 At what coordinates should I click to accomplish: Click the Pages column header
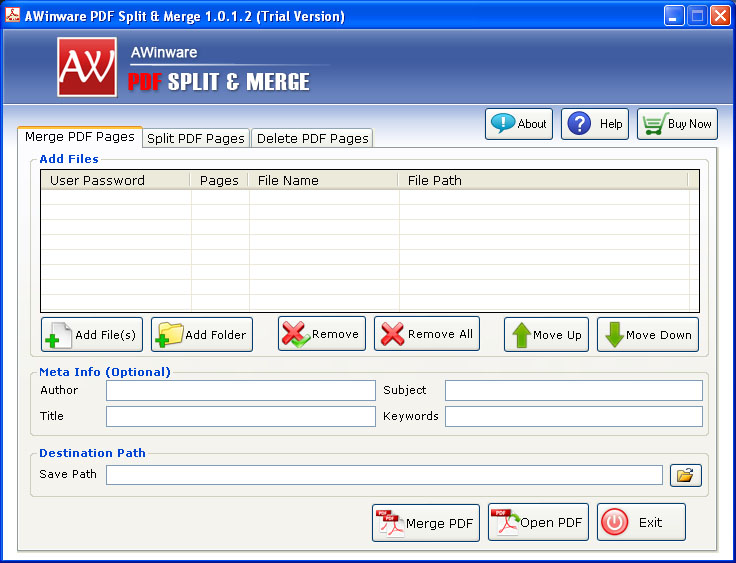click(x=219, y=181)
